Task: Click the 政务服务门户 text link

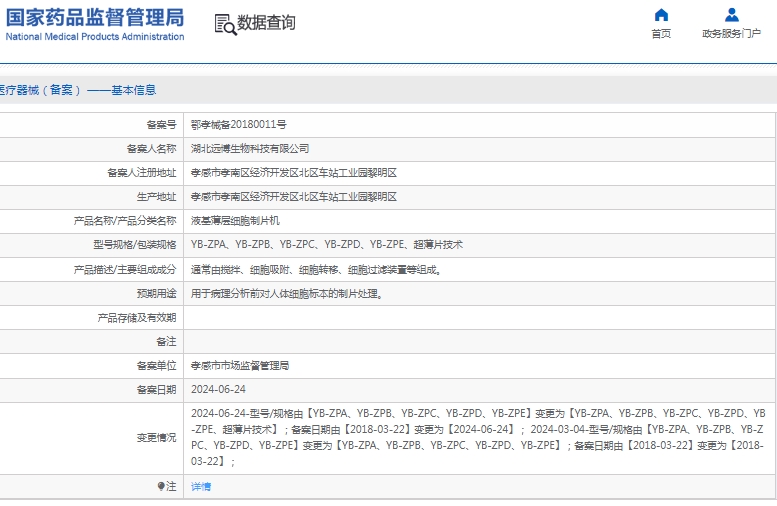Action: [x=731, y=33]
